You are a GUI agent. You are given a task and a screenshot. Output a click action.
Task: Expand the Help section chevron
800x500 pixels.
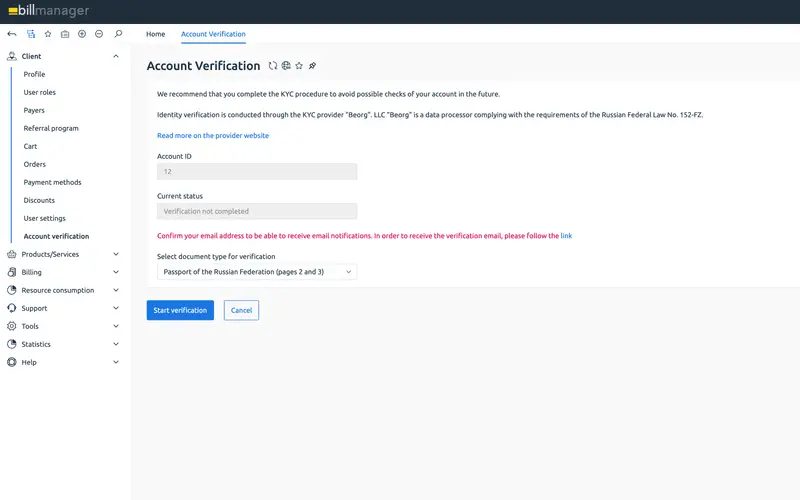[116, 362]
